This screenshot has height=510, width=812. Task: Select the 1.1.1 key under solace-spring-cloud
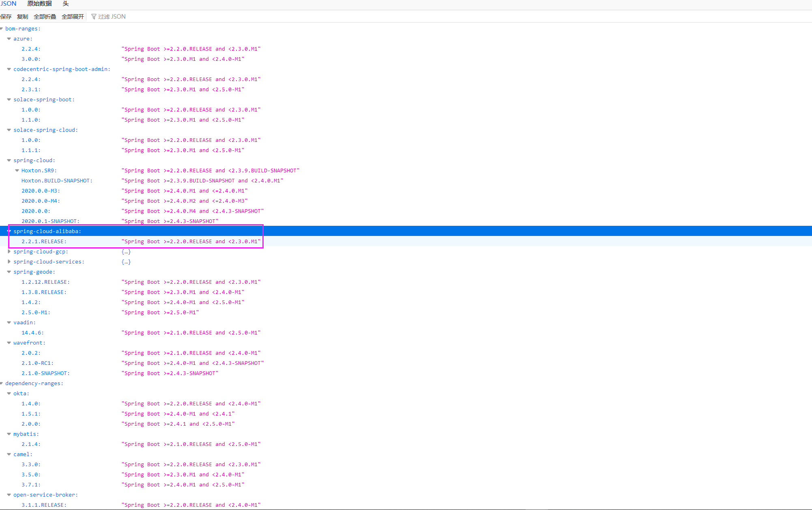click(31, 150)
